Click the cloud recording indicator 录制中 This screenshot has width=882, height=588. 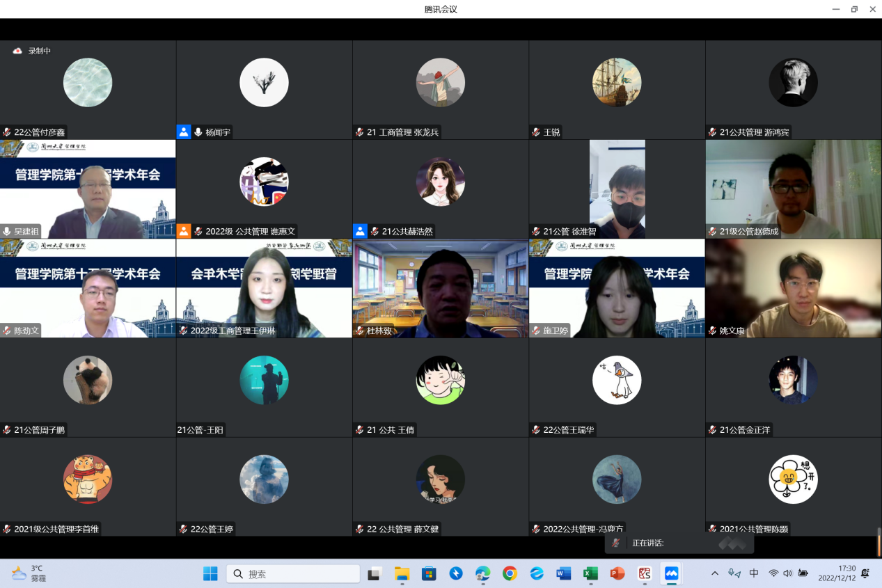click(32, 51)
